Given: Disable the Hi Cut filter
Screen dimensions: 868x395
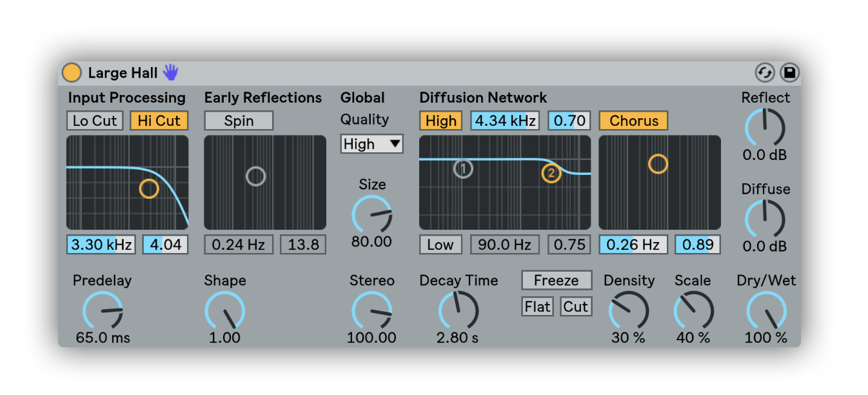Looking at the screenshot, I should (x=159, y=121).
